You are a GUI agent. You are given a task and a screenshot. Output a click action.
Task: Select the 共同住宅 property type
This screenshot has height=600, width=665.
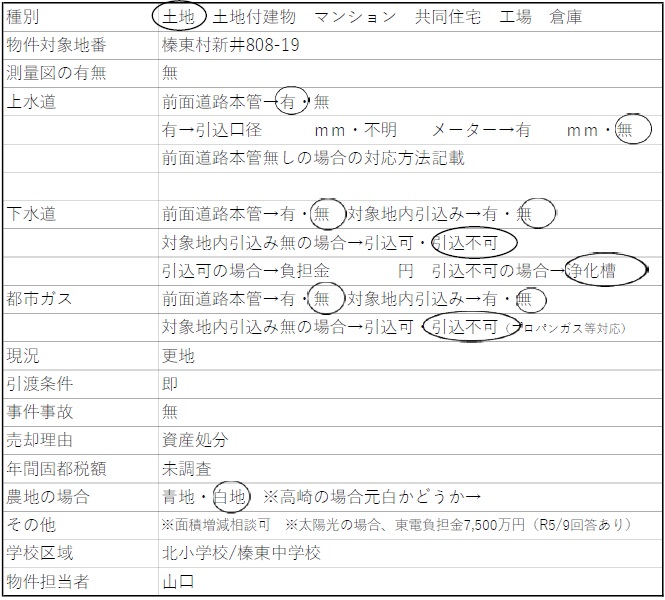pyautogui.click(x=448, y=17)
